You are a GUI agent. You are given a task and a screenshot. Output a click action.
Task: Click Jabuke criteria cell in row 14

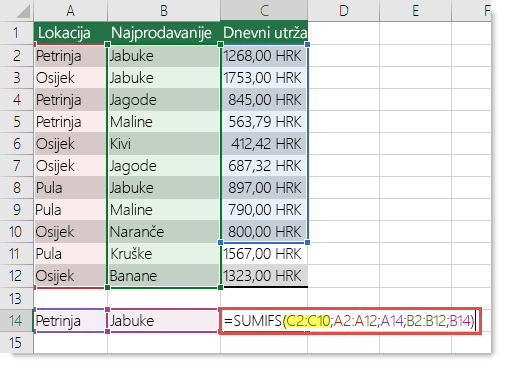164,321
